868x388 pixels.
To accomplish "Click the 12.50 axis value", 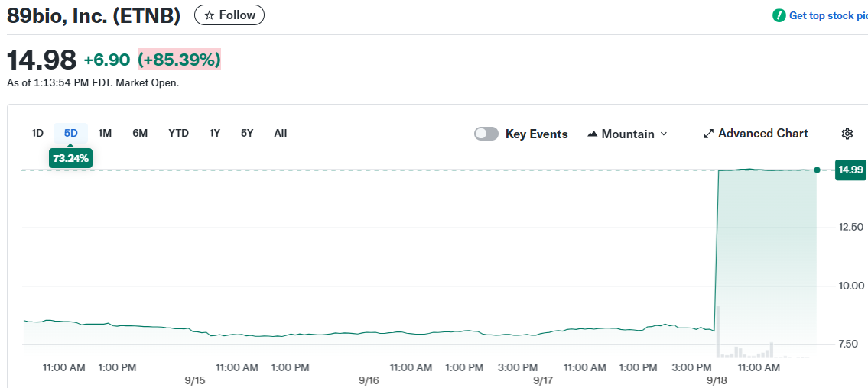I will pyautogui.click(x=851, y=227).
